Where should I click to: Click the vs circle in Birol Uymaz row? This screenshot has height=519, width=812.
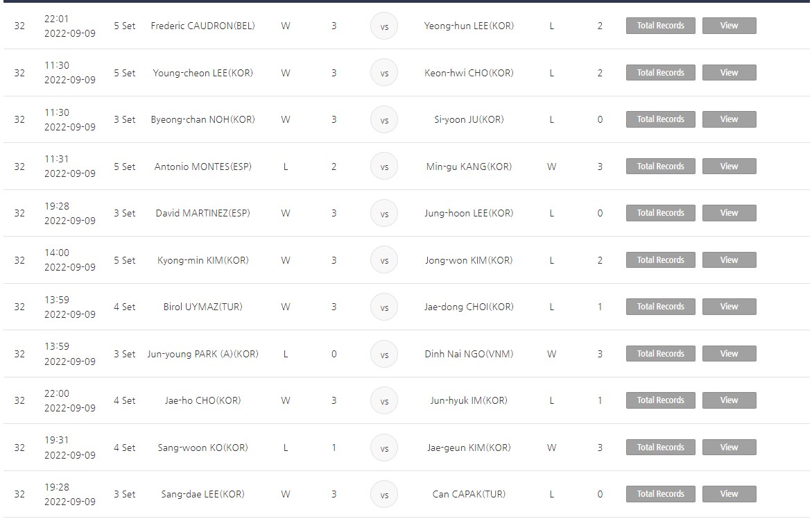(384, 307)
